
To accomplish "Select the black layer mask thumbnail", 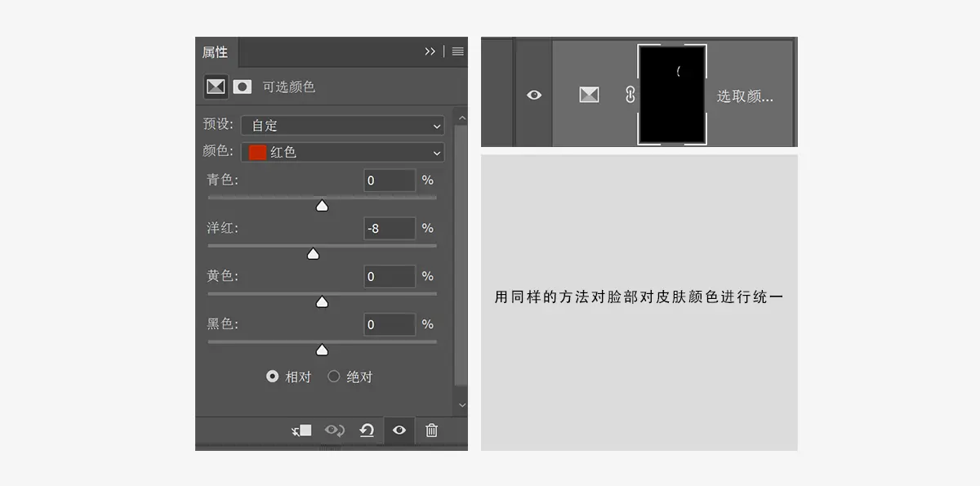I will coord(672,95).
